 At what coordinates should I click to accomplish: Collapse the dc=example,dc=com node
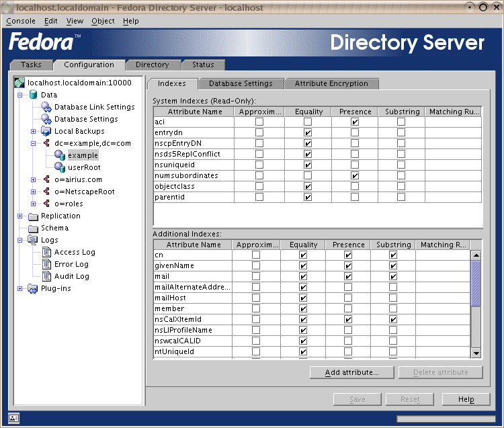pos(33,143)
